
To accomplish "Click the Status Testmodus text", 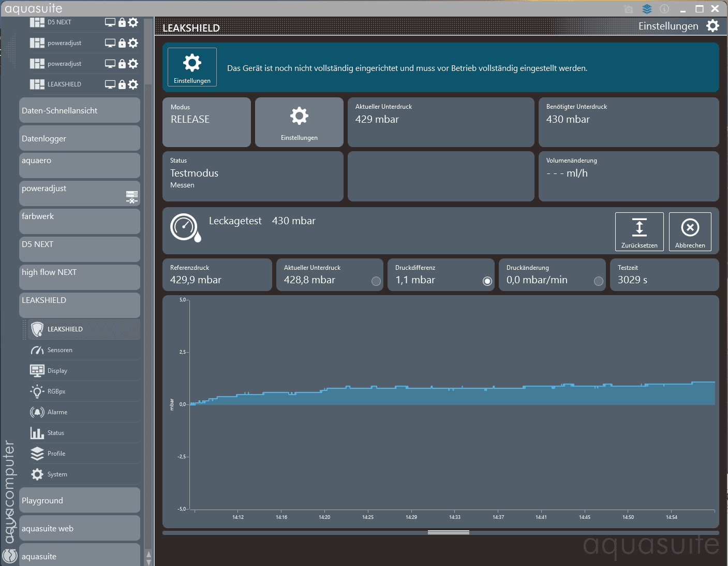I will [x=194, y=173].
